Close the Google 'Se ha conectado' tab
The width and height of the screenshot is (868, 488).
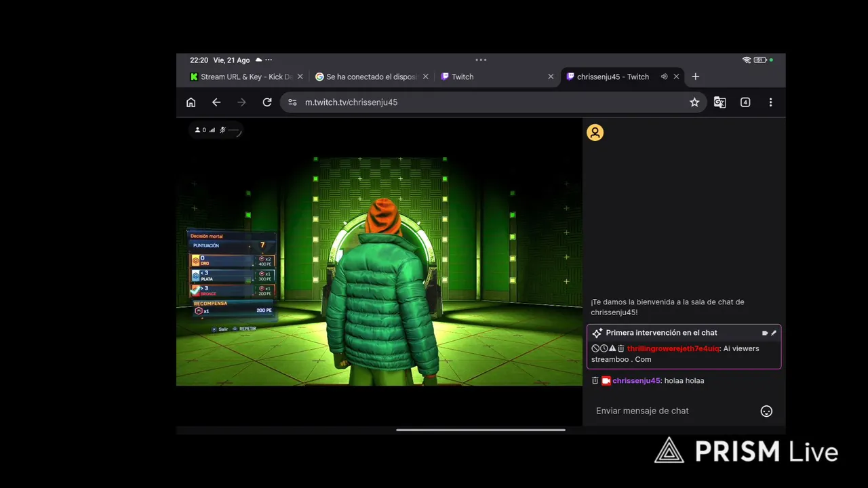(x=426, y=77)
